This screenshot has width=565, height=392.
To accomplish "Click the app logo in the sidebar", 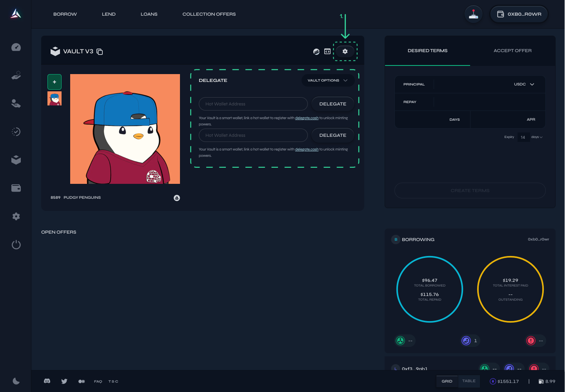I will [x=16, y=14].
